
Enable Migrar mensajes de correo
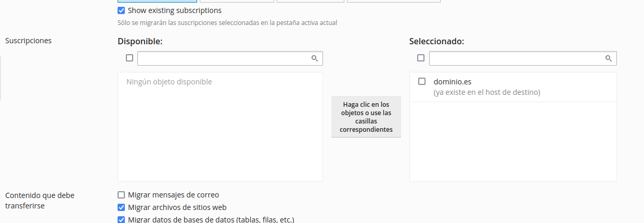[121, 195]
